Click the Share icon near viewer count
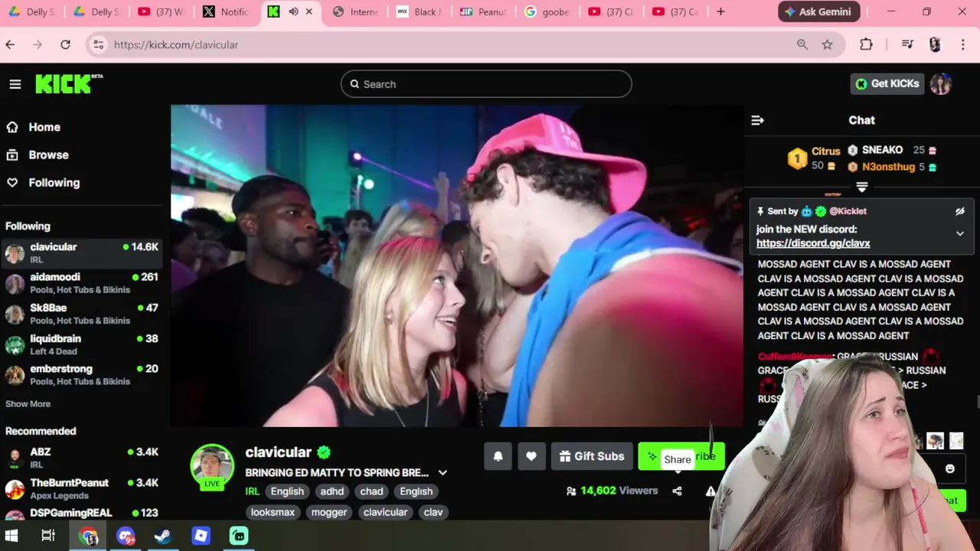 tap(677, 491)
